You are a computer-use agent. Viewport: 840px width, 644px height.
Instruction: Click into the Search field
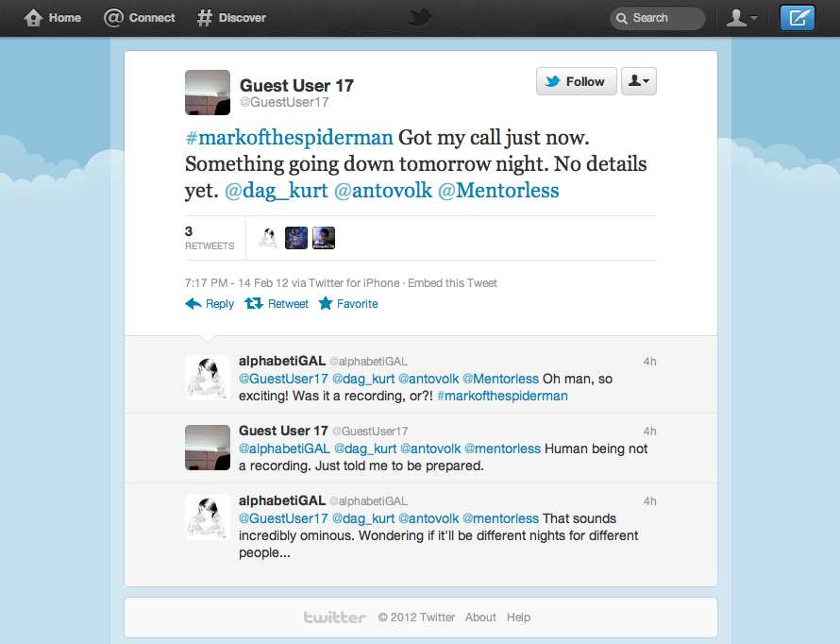point(659,18)
